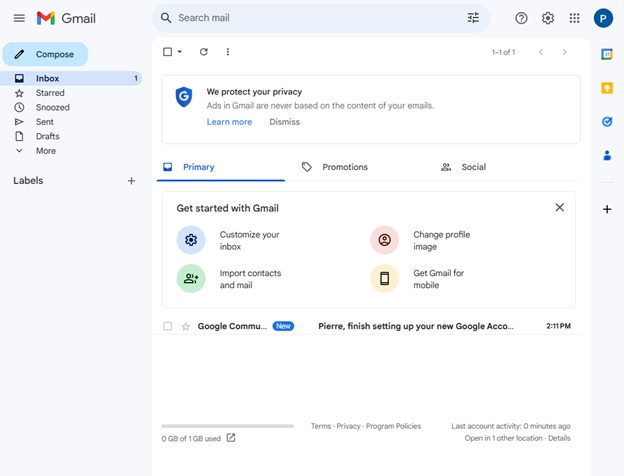This screenshot has height=476, width=624.
Task: Dismiss the privacy notice
Action: [284, 122]
